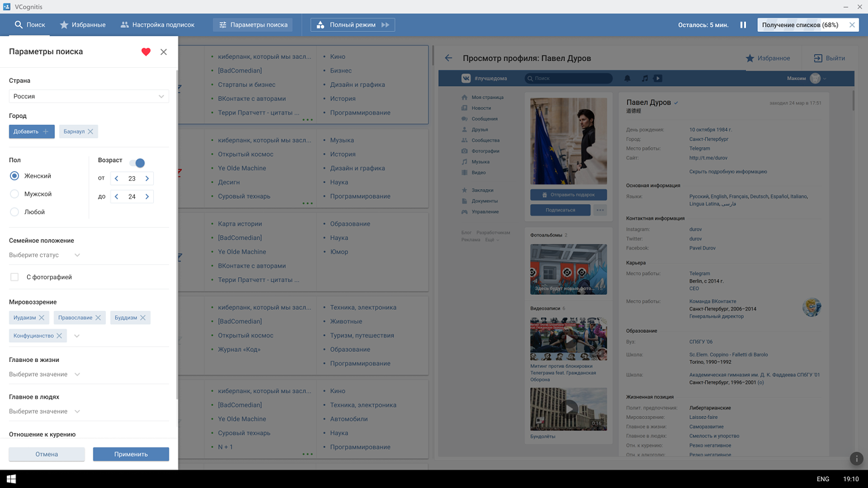This screenshot has width=868, height=488.
Task: Click the Получение списков progress bar
Action: point(808,25)
